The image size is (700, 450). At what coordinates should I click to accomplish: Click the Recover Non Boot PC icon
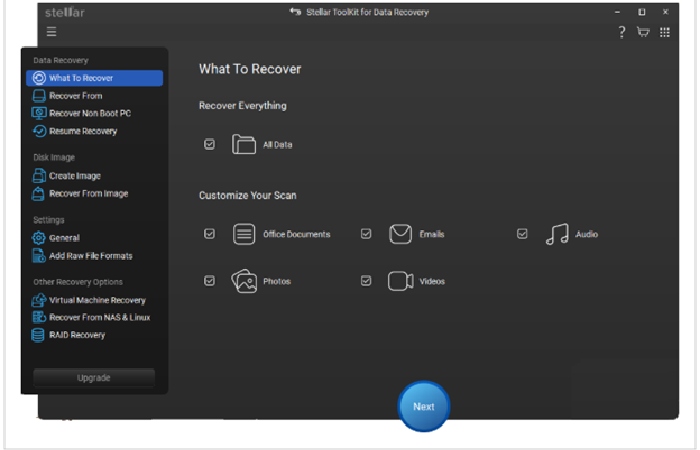click(x=39, y=113)
